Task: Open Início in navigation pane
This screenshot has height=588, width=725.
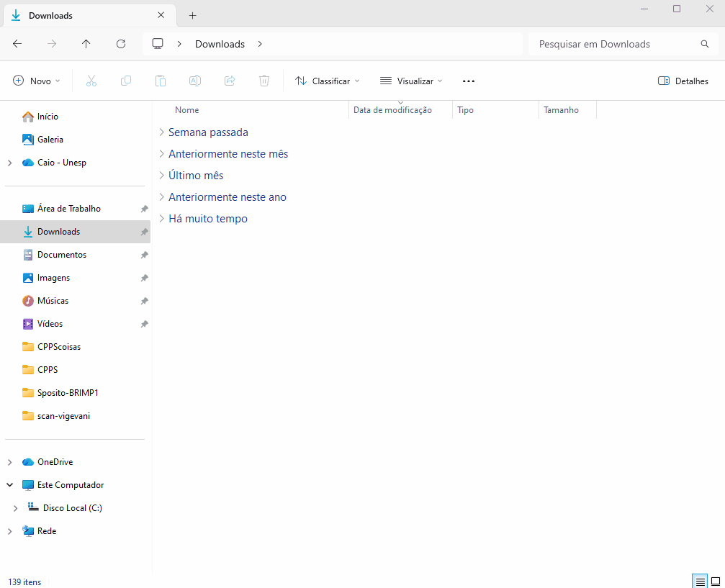Action: pyautogui.click(x=48, y=117)
